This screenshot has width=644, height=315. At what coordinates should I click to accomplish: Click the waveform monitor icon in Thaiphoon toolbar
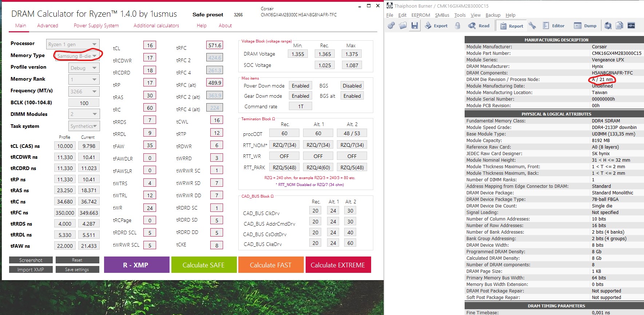tap(631, 25)
